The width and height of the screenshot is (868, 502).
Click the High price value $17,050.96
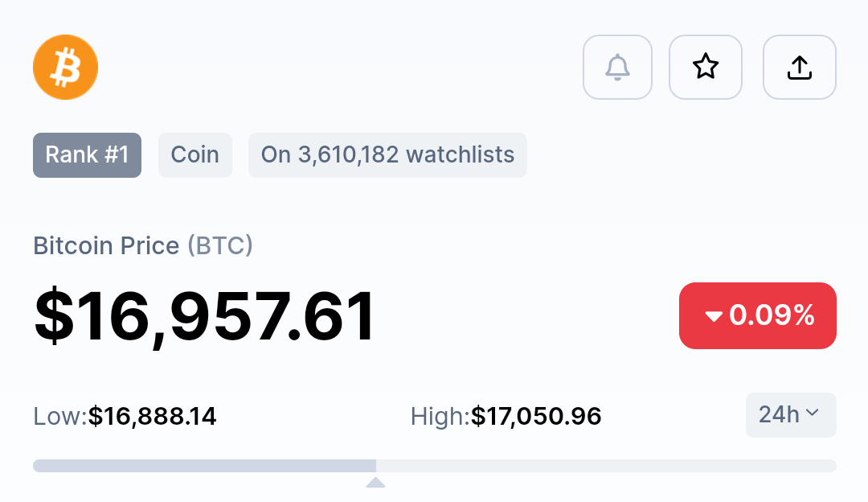coord(536,416)
